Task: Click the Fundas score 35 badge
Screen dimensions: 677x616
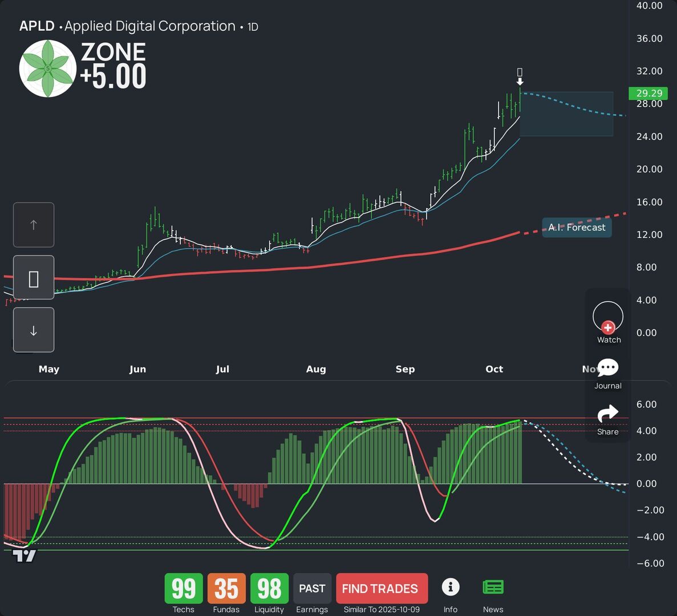Action: coord(226,589)
